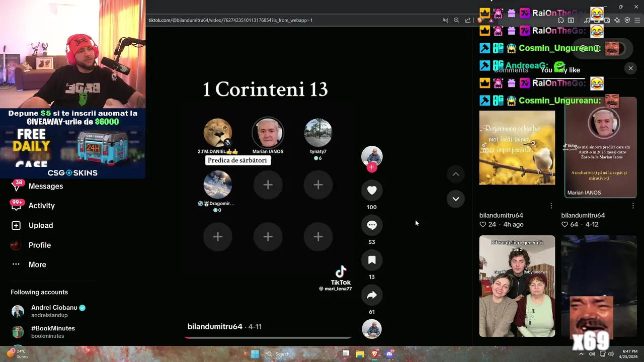Click the 1 Corinteni 13 title text
644x362 pixels.
click(265, 90)
